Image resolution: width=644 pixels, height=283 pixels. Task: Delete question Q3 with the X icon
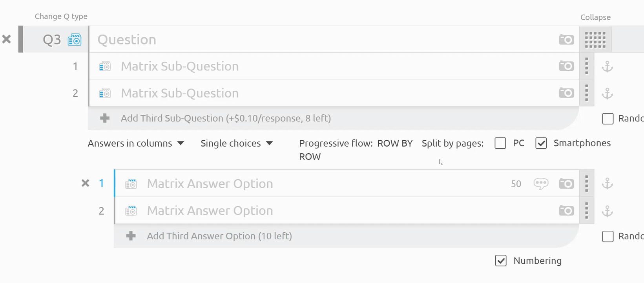click(7, 39)
